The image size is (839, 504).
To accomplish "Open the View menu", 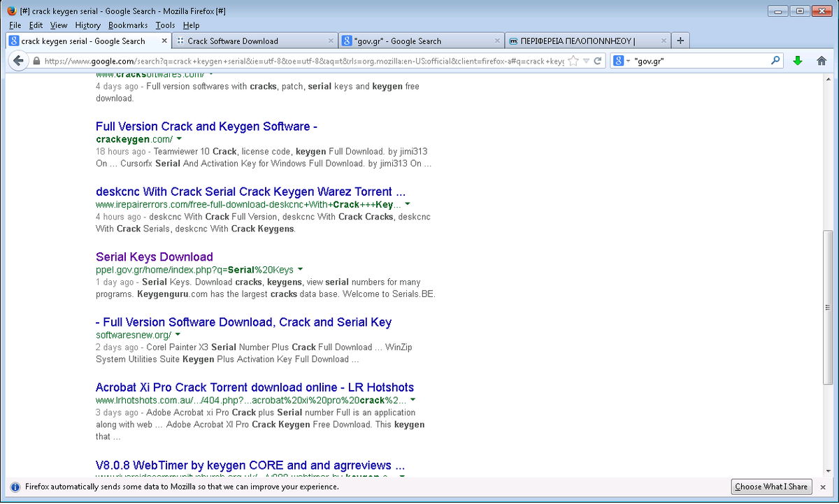I will [x=59, y=25].
